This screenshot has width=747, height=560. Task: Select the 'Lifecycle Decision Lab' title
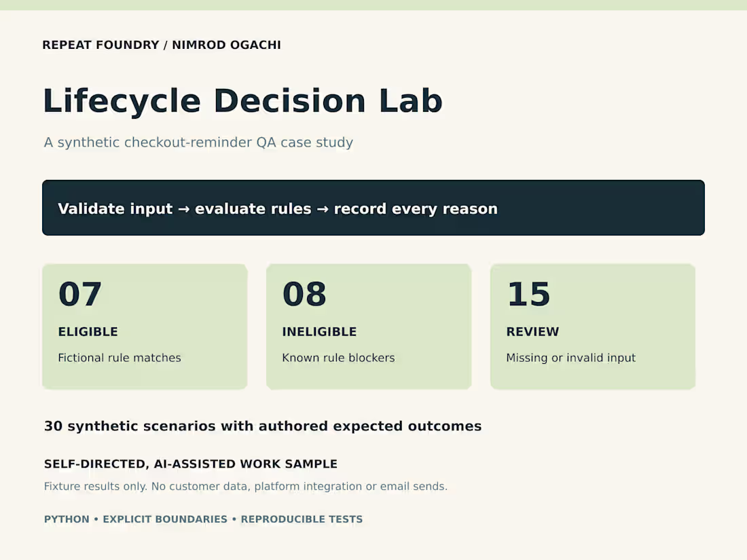pyautogui.click(x=243, y=101)
